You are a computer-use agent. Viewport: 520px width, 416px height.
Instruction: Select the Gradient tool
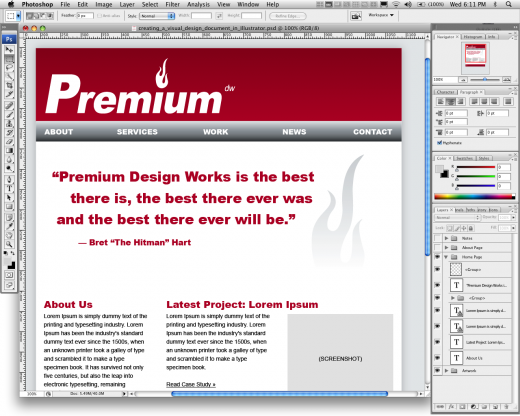9,150
